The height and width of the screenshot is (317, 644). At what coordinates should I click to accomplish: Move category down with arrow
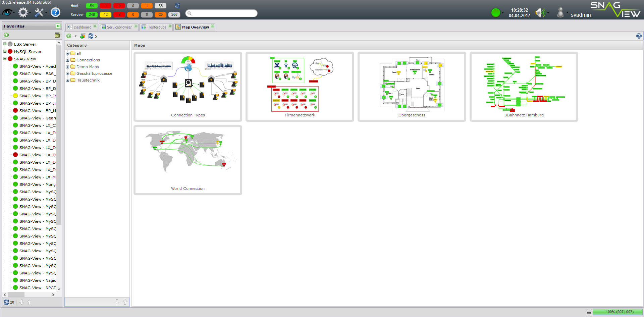click(x=117, y=302)
